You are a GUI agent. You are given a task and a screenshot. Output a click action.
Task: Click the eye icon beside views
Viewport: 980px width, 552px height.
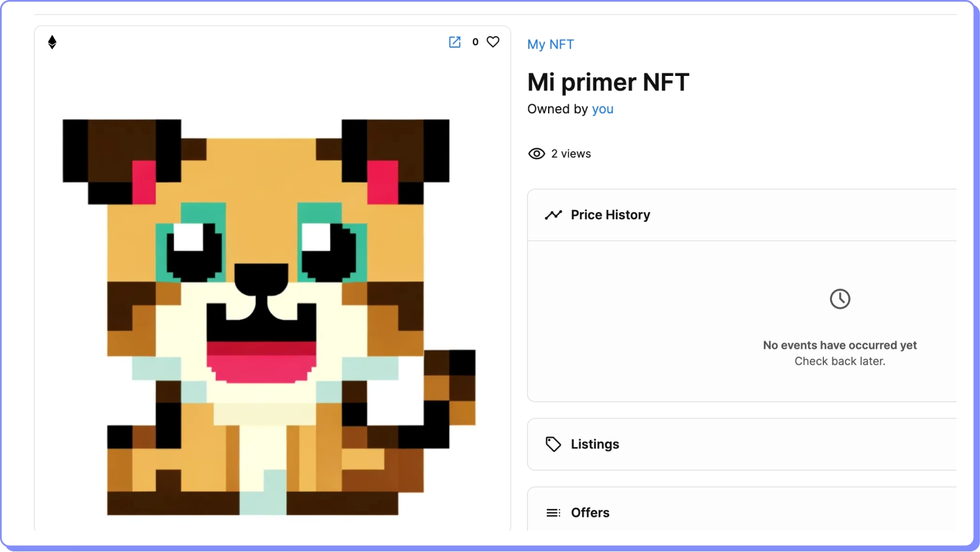point(536,154)
